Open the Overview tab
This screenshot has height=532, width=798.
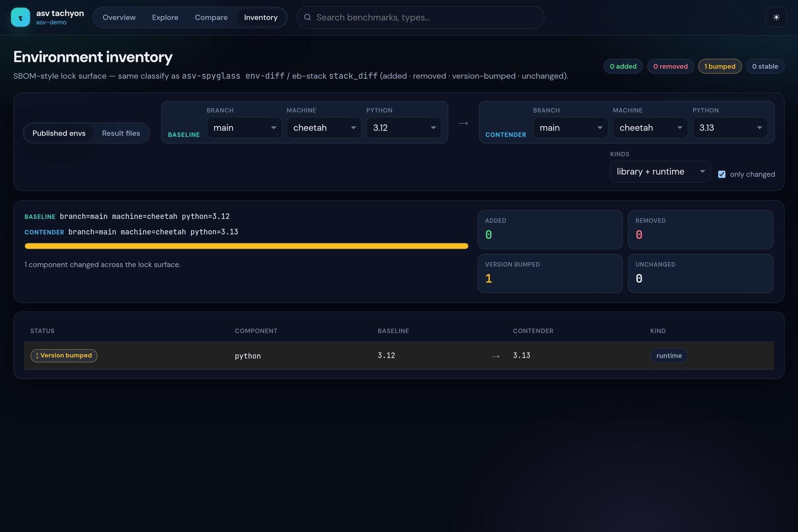coord(119,17)
